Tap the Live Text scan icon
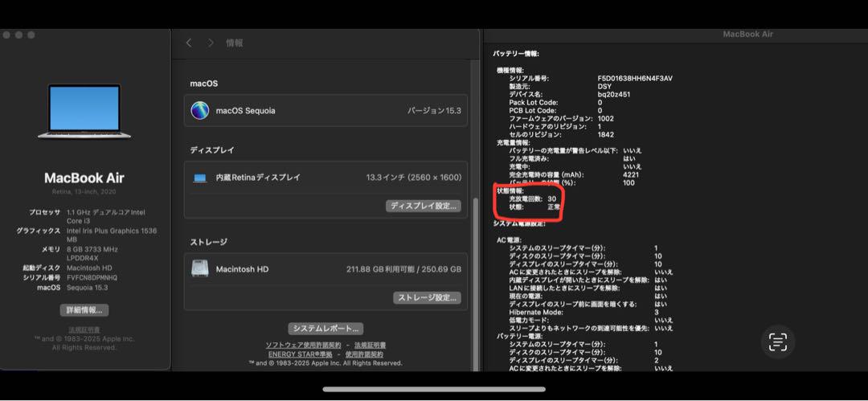The width and height of the screenshot is (868, 401). (x=778, y=342)
